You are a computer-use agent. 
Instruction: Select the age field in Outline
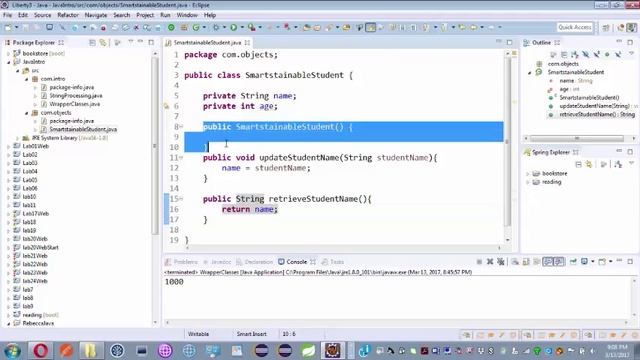(569, 89)
